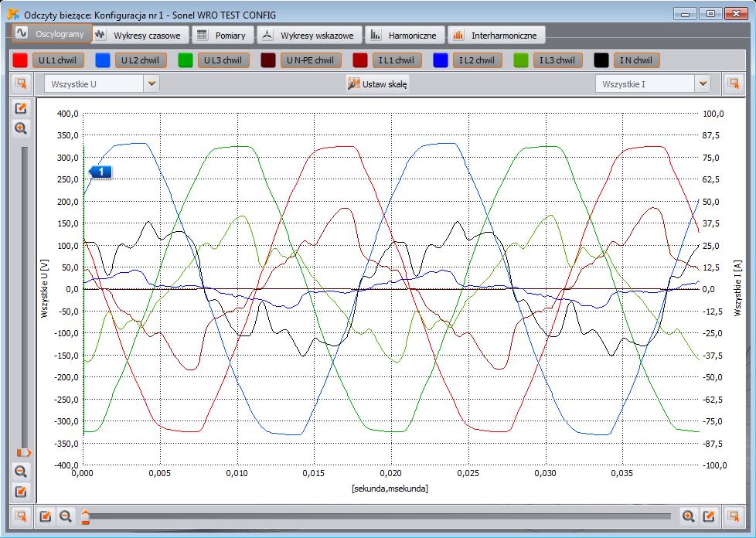The height and width of the screenshot is (538, 756).
Task: Click the horizontal time slider handle
Action: [85, 517]
